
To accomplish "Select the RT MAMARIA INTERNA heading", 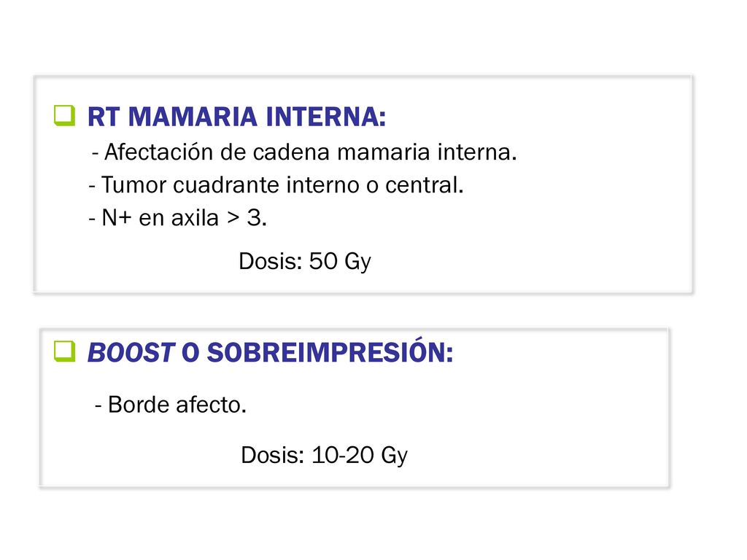I will coord(237,117).
